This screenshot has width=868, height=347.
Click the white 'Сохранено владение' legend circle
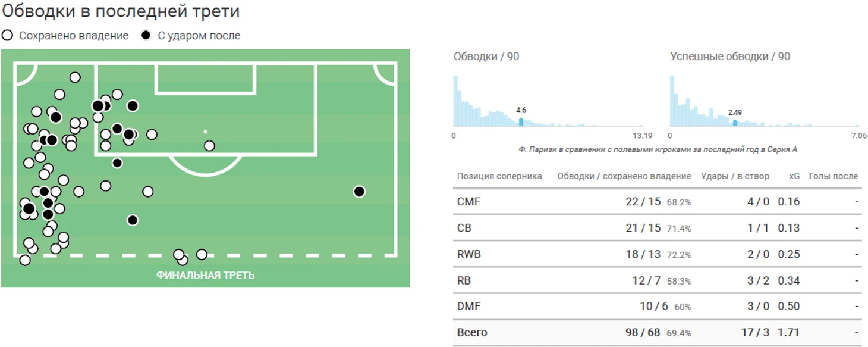coord(8,36)
